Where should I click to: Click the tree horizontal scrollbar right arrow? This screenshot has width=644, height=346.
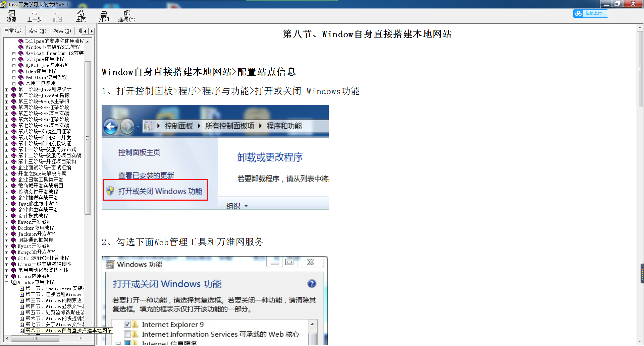[80, 338]
